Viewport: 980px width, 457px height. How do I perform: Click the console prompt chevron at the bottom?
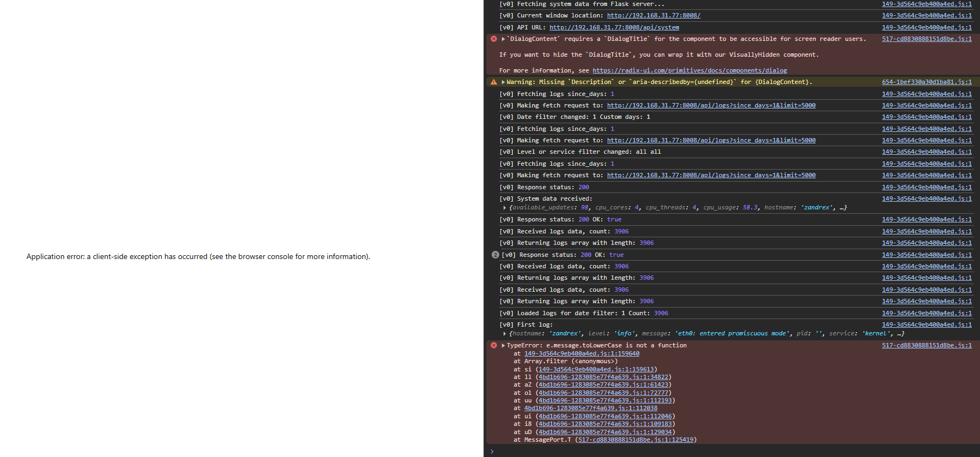coord(492,451)
